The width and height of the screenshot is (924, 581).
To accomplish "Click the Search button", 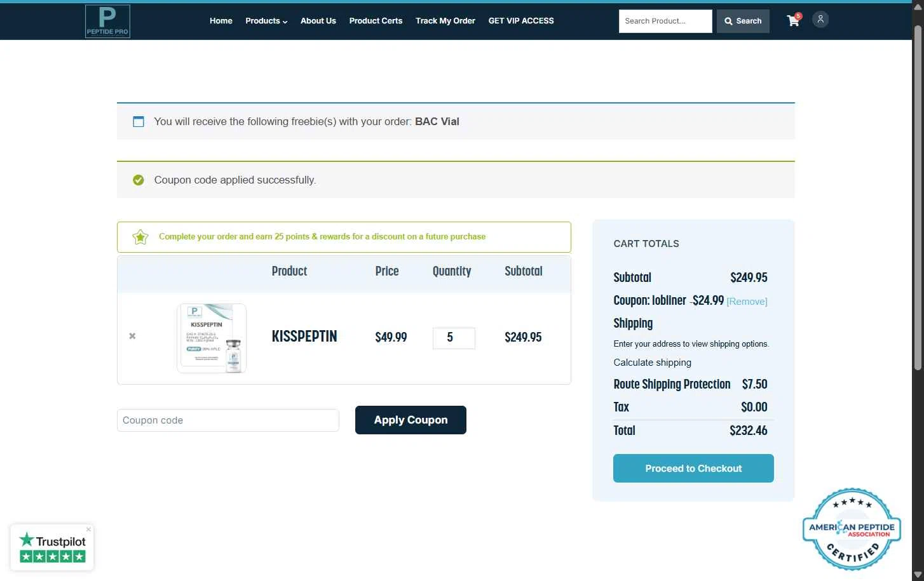I will tap(743, 21).
